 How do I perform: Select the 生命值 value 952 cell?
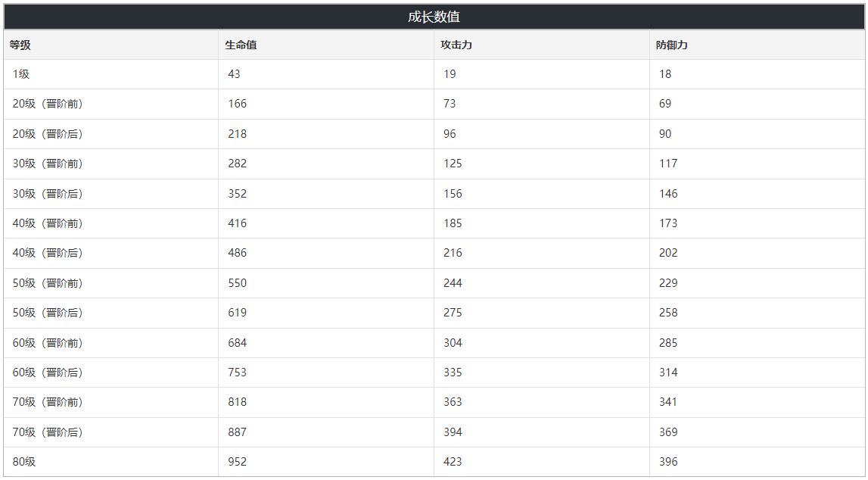tap(238, 462)
